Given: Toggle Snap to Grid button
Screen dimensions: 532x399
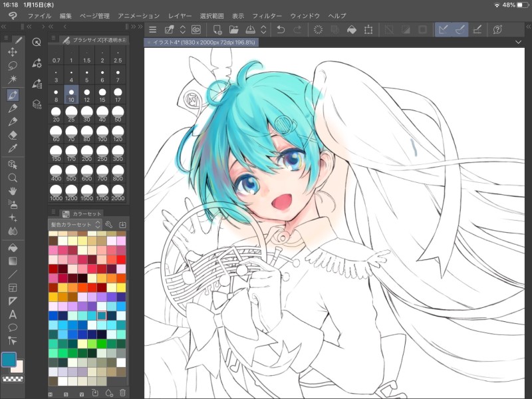Looking at the screenshot, I should pyautogui.click(x=477, y=30).
